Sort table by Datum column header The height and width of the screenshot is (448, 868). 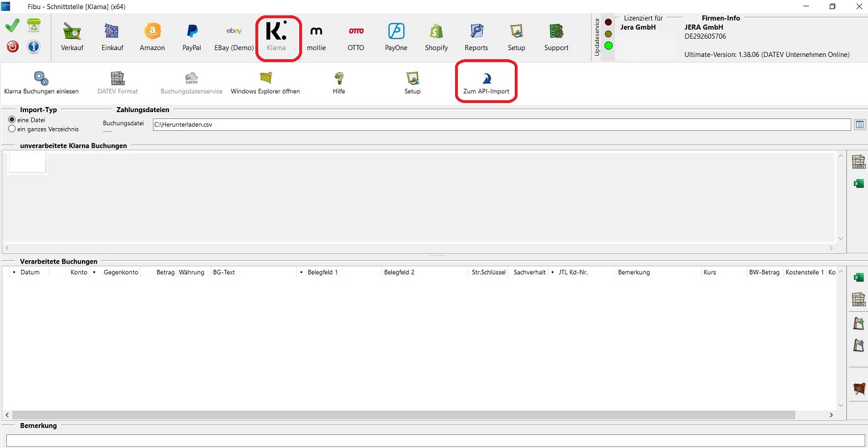[30, 273]
